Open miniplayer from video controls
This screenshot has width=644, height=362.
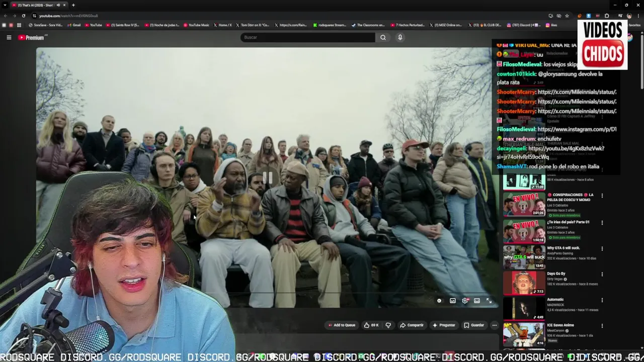click(x=452, y=301)
